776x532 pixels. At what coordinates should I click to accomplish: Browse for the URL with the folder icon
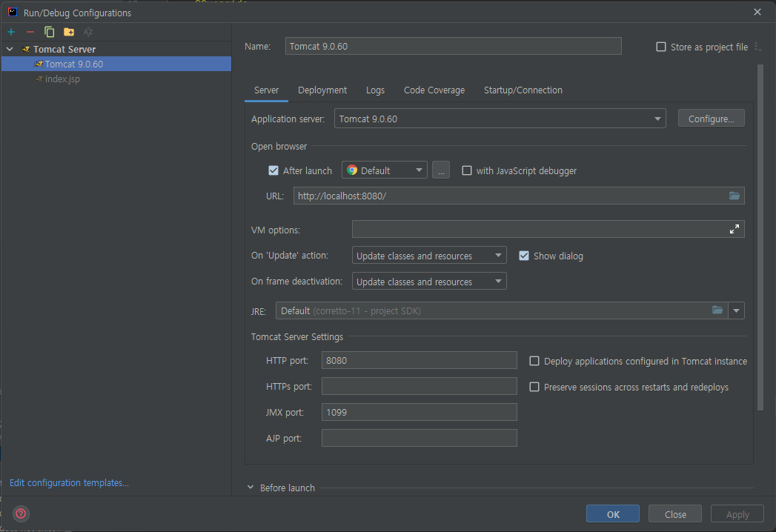pyautogui.click(x=734, y=196)
